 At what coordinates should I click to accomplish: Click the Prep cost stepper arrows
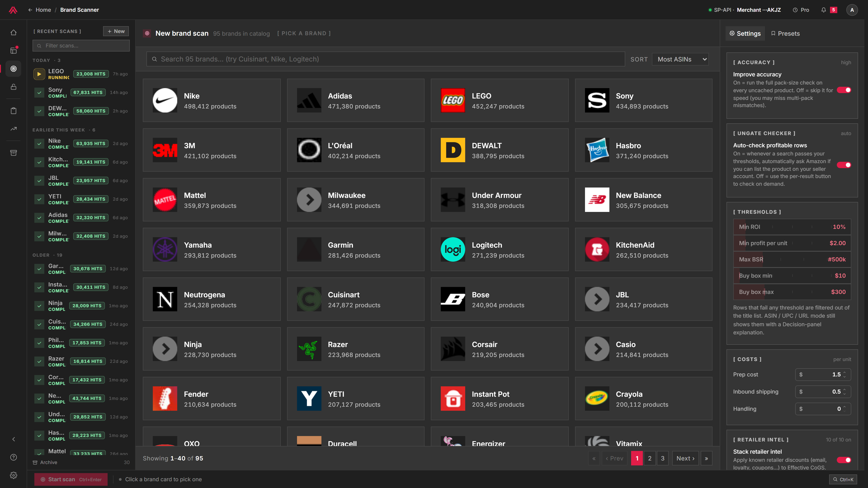pyautogui.click(x=844, y=375)
